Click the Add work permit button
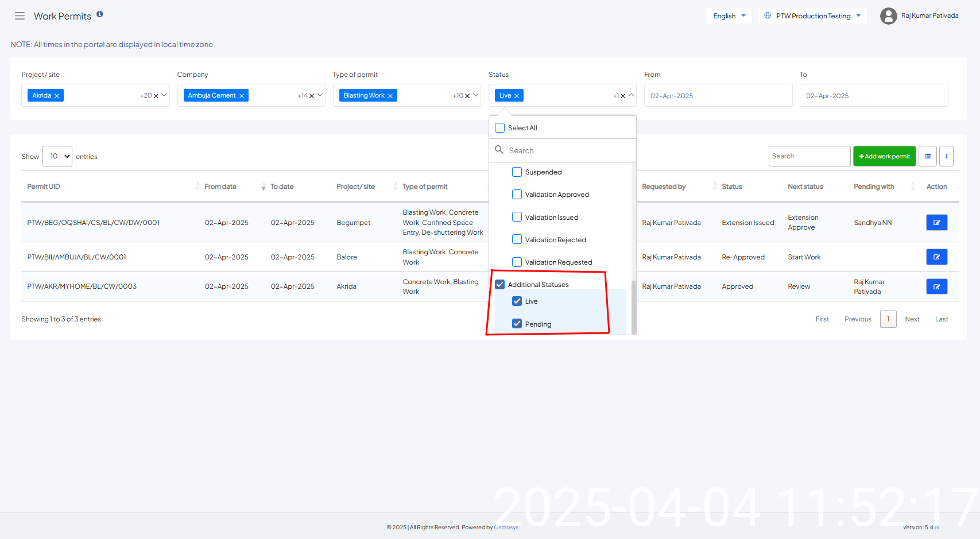Image resolution: width=980 pixels, height=539 pixels. 884,156
